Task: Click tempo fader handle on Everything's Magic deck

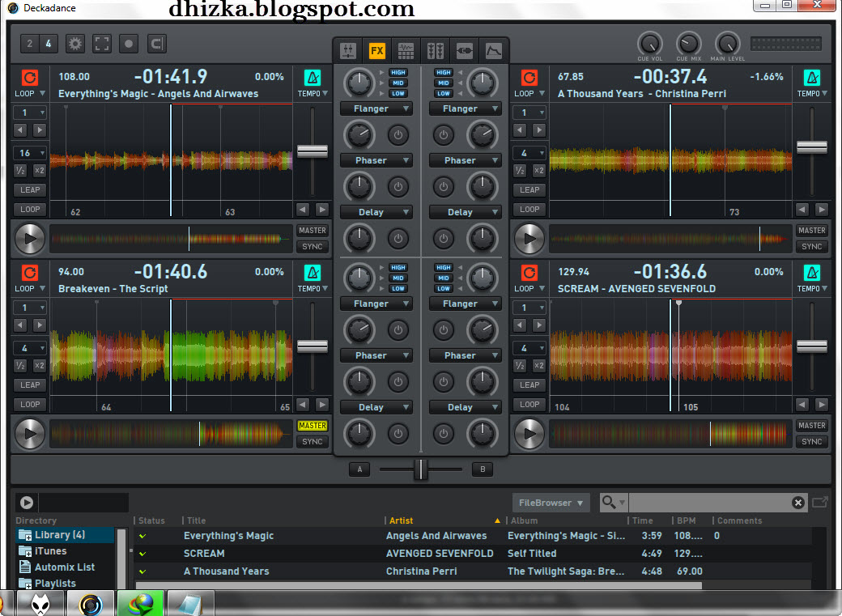Action: [312, 151]
